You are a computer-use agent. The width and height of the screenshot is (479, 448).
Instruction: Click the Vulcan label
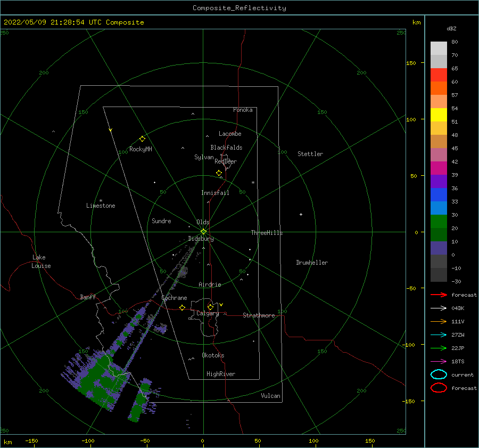tap(271, 396)
